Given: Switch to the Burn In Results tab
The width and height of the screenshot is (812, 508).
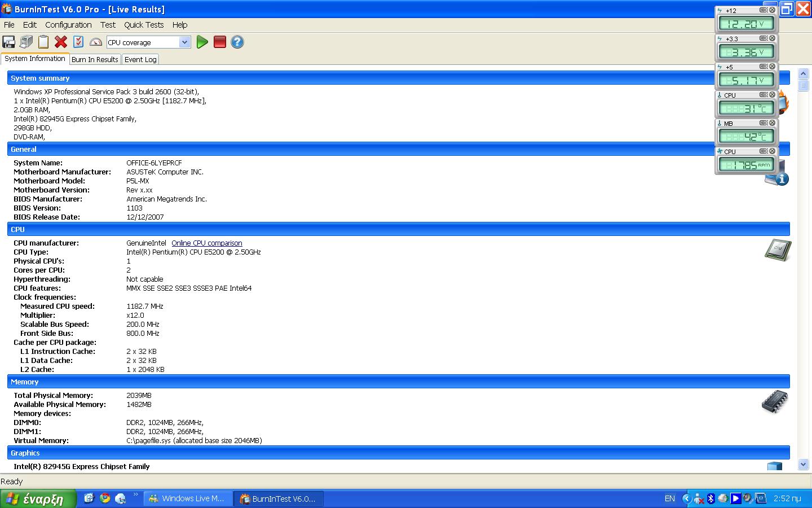Looking at the screenshot, I should 95,59.
